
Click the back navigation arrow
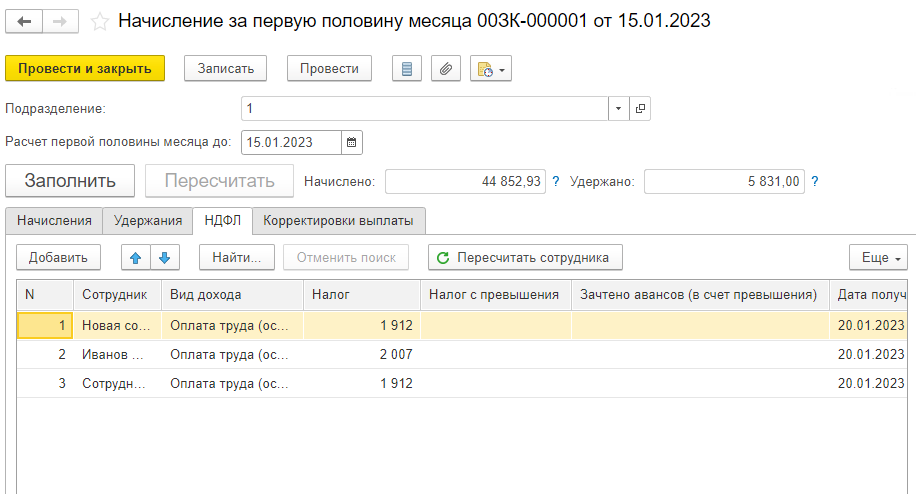(24, 21)
